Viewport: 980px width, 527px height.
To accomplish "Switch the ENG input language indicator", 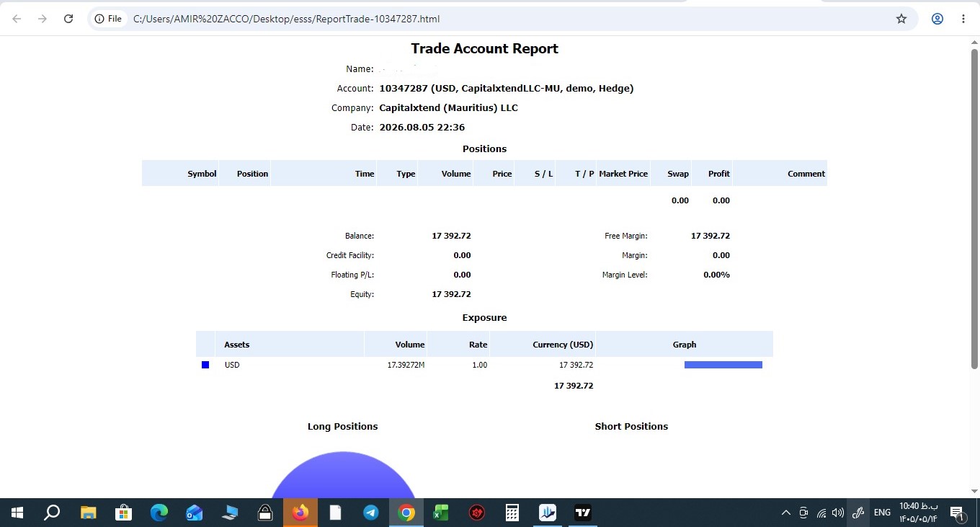I will 882,513.
